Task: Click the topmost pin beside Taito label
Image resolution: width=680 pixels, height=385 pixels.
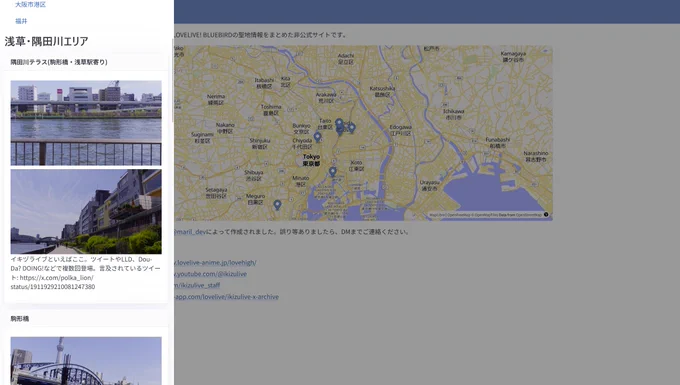Action: coord(339,124)
